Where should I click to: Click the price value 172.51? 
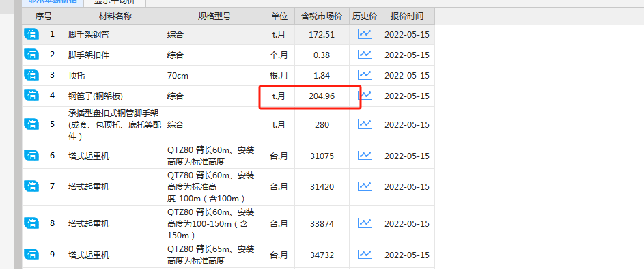(x=322, y=35)
